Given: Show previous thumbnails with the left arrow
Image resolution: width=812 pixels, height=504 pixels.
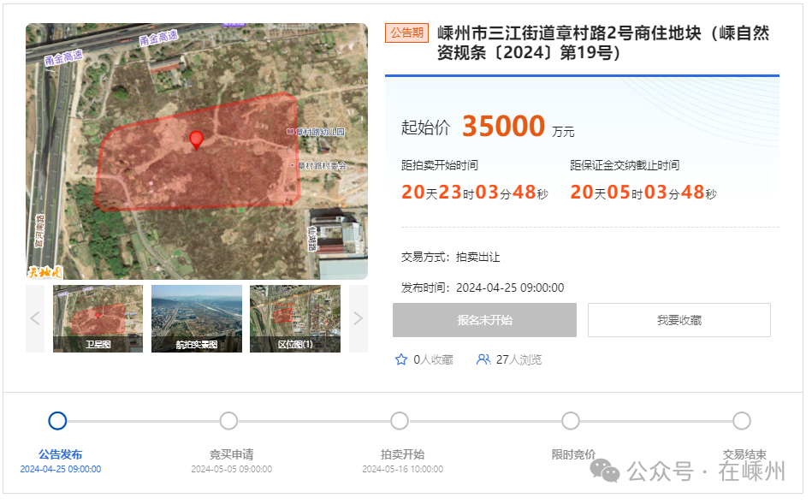Looking at the screenshot, I should tap(35, 318).
